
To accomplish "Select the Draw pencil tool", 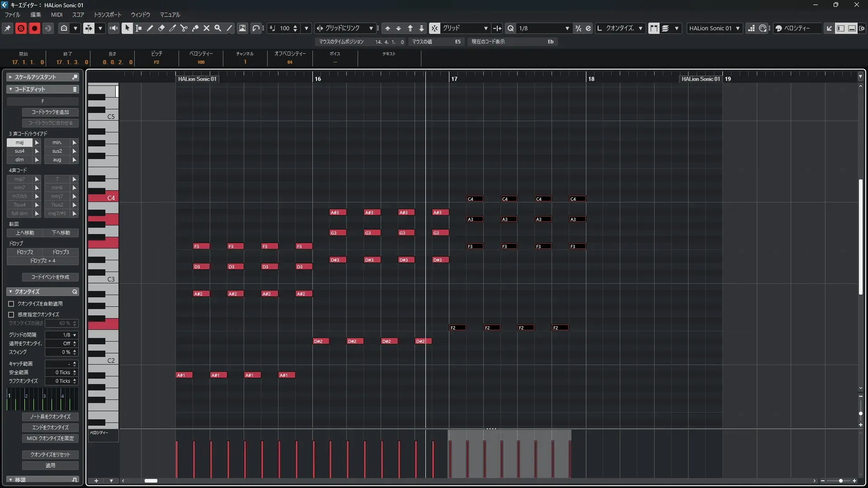I will point(150,28).
